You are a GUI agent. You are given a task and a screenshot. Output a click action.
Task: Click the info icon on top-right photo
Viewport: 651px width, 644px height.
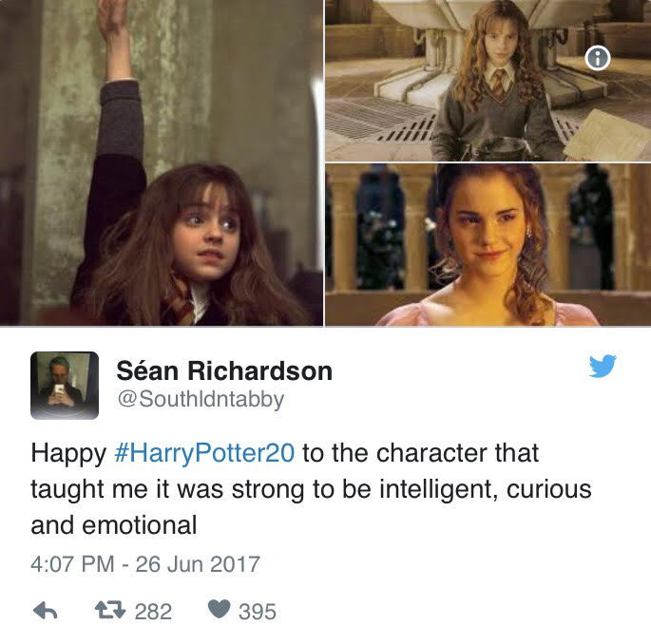(x=598, y=58)
